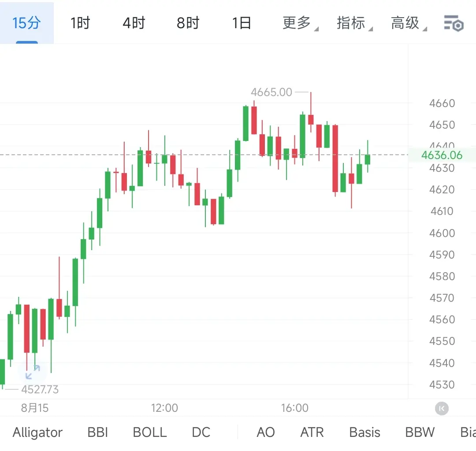Toggle the AO sub-indicator

point(266,432)
